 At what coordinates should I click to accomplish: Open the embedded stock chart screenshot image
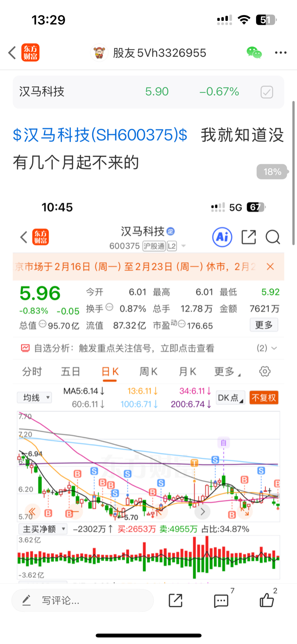(x=148, y=389)
